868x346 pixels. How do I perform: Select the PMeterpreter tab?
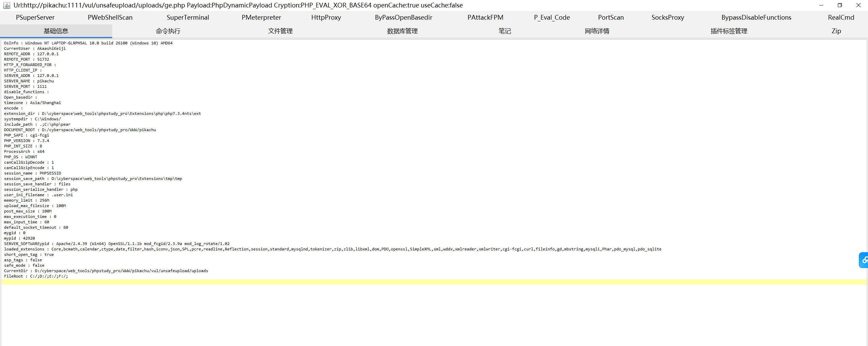coord(261,18)
